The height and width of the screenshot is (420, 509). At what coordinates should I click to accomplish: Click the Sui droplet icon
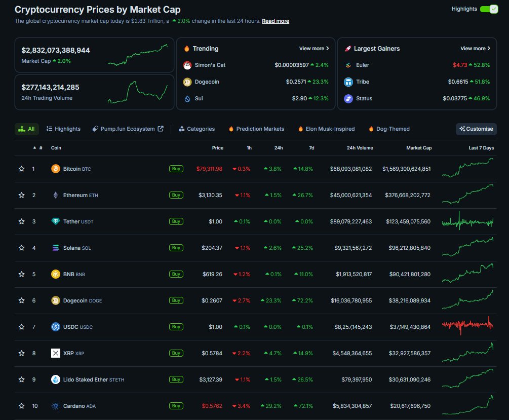pos(187,98)
